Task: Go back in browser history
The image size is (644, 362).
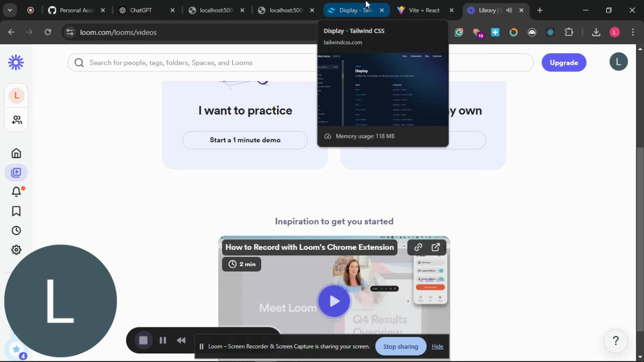Action: [11, 32]
